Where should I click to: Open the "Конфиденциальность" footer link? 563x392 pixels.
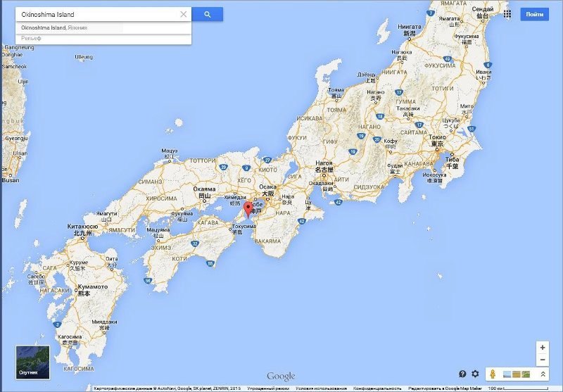[377, 388]
